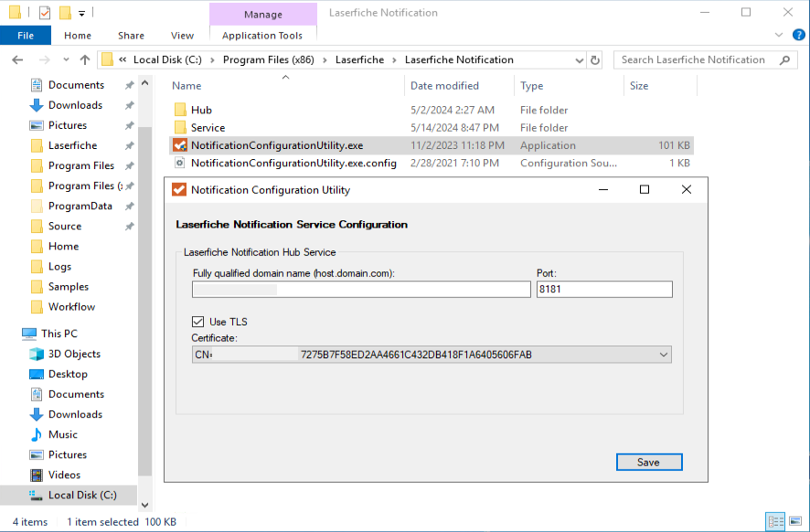
Task: Select the Hub folder icon
Action: click(x=180, y=110)
